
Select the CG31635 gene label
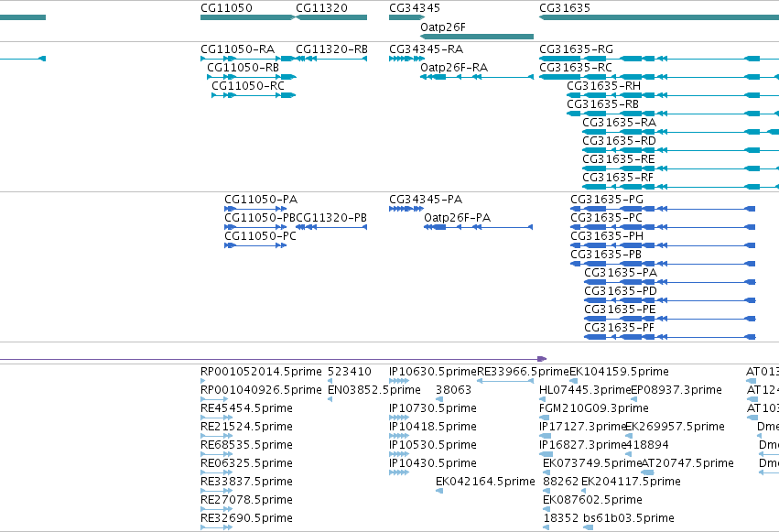pos(565,8)
